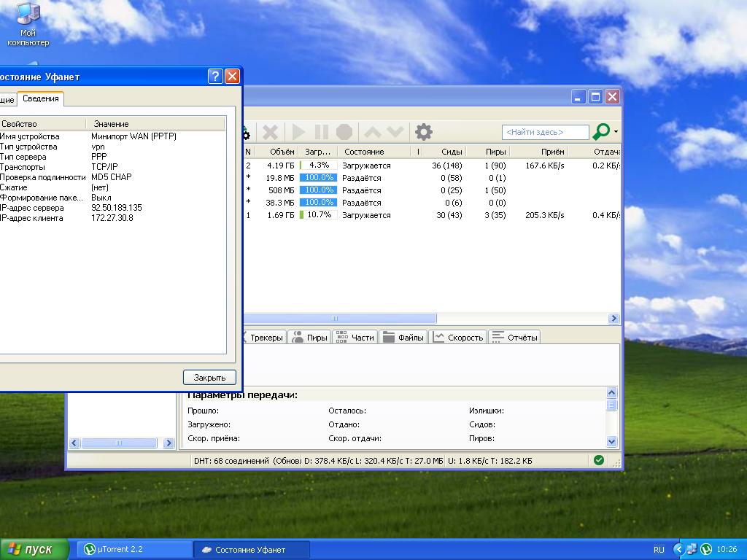Click network connection tray icon
The height and width of the screenshot is (560, 747).
(692, 549)
